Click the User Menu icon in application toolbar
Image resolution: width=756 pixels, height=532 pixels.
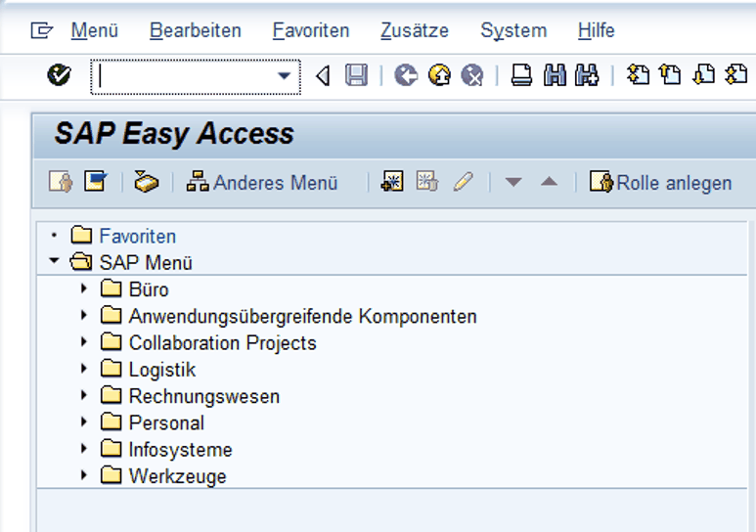[61, 182]
